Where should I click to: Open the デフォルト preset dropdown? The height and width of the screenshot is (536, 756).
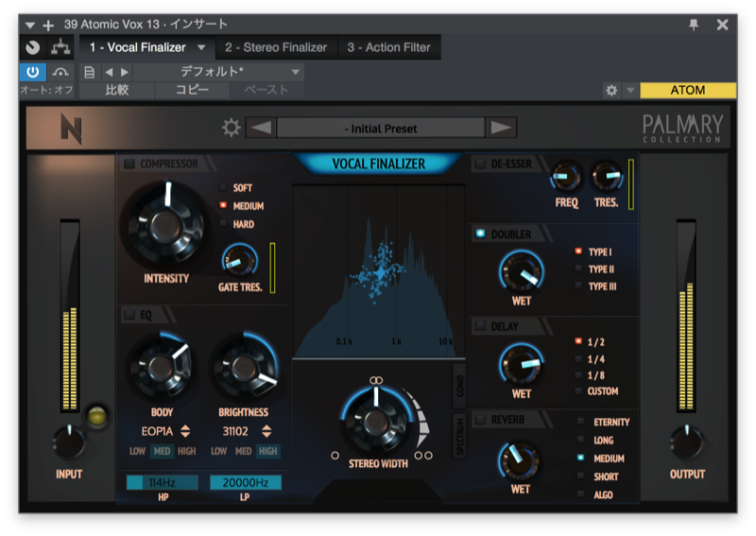[x=218, y=73]
